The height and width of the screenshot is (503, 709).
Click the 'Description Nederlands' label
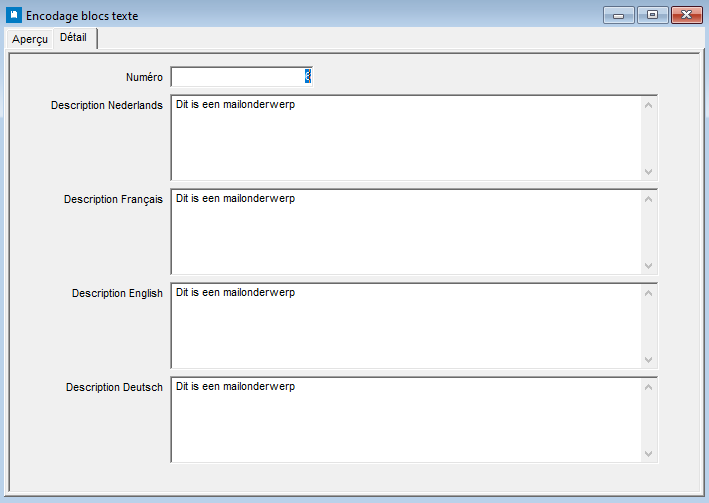(107, 105)
